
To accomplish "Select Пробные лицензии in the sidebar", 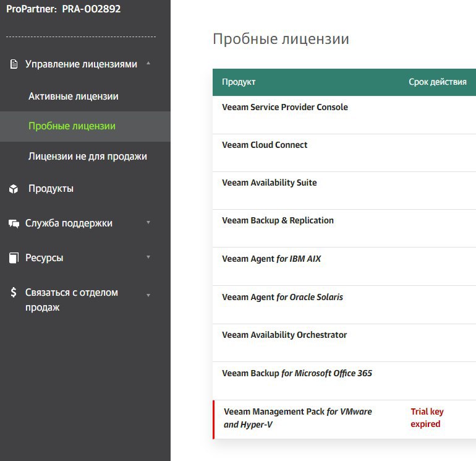I will pos(72,126).
